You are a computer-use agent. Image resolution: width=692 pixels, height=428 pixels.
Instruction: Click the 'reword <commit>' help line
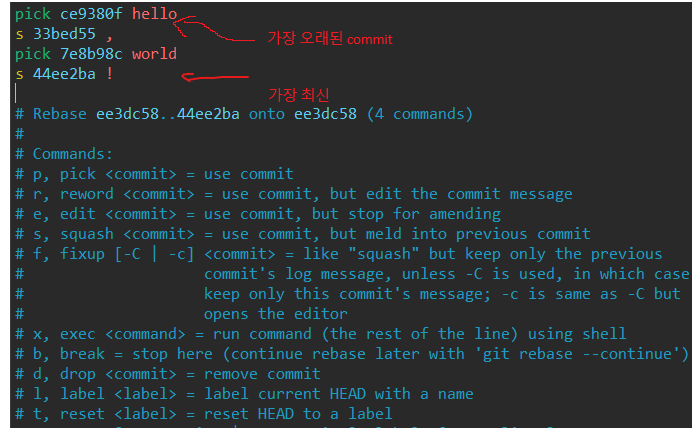tap(294, 194)
